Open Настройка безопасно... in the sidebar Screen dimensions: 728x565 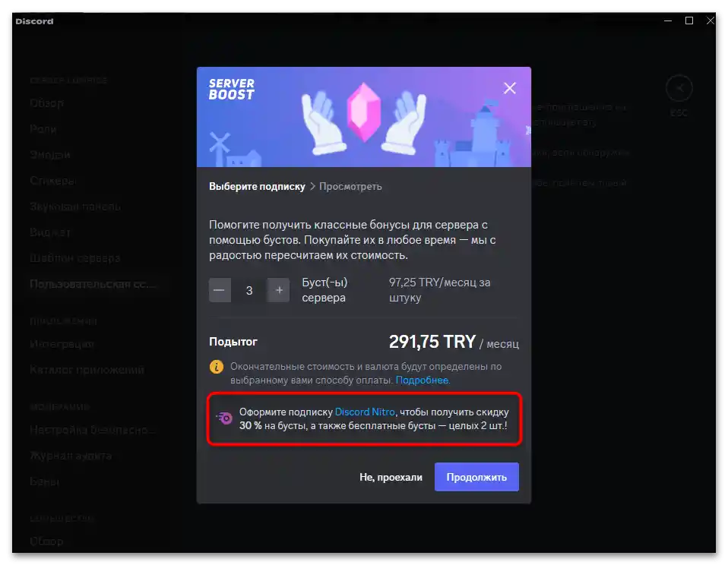(x=93, y=430)
